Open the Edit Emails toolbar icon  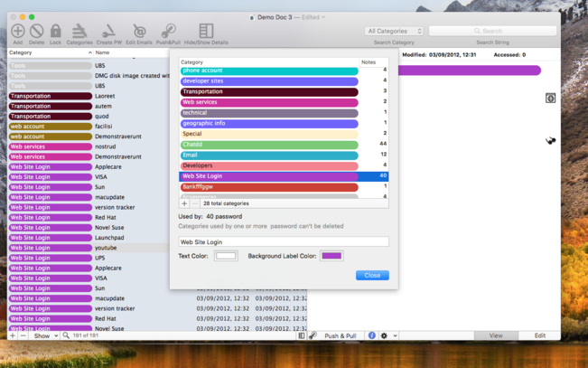coord(139,31)
